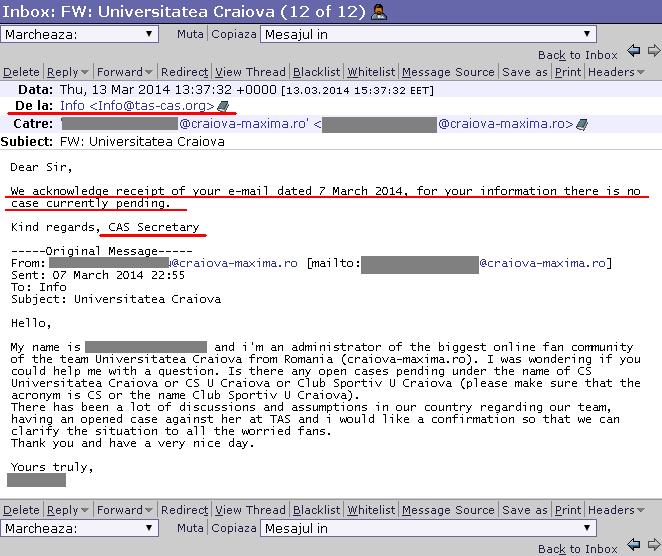Click the top Copiaza link
The height and width of the screenshot is (556, 662).
234,34
